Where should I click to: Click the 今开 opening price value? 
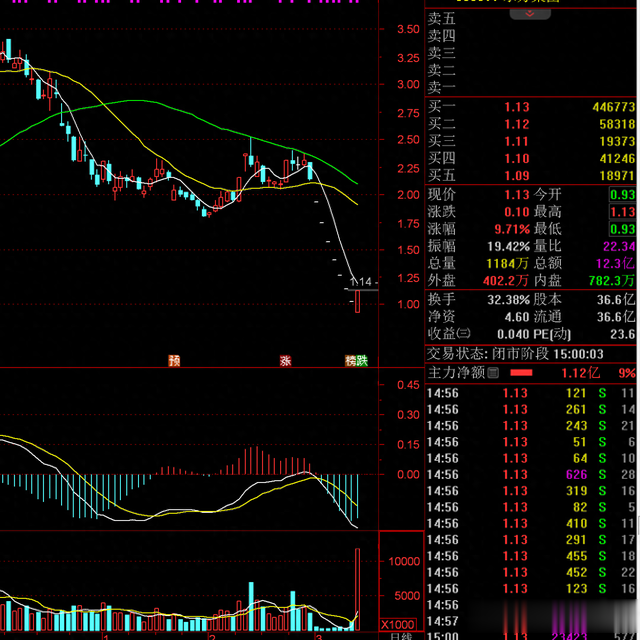(622, 195)
